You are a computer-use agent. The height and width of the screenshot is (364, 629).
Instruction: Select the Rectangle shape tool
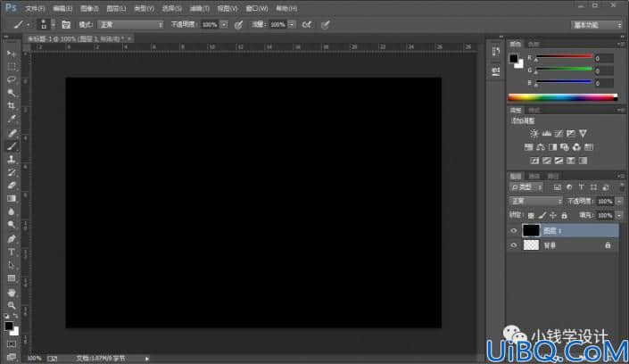tap(12, 278)
